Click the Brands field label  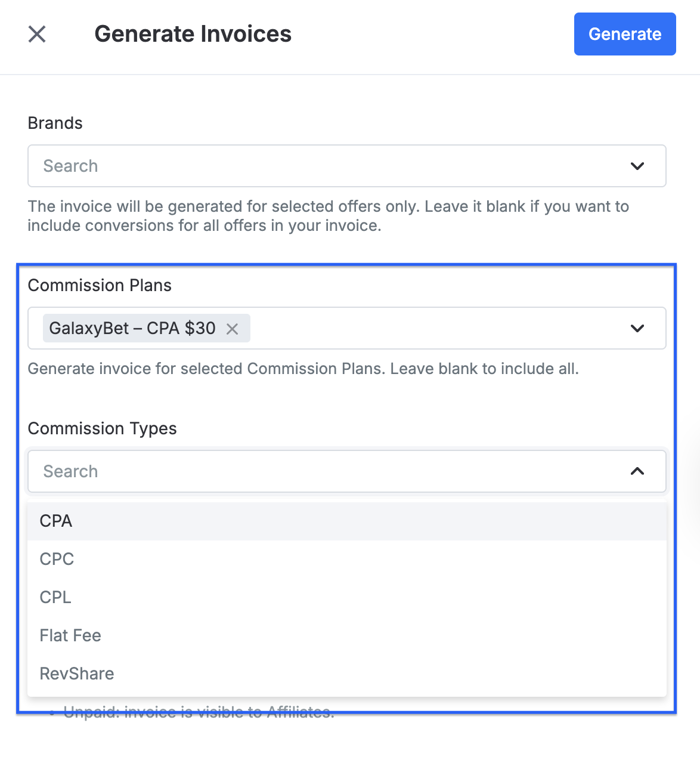(55, 123)
